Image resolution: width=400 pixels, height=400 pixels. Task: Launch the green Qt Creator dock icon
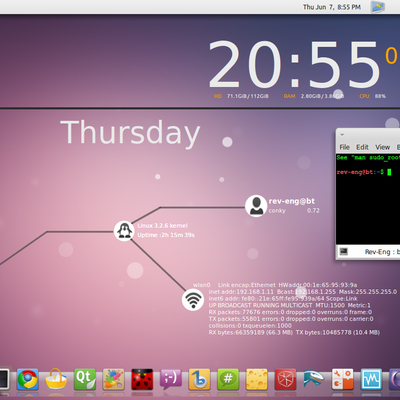click(x=85, y=379)
